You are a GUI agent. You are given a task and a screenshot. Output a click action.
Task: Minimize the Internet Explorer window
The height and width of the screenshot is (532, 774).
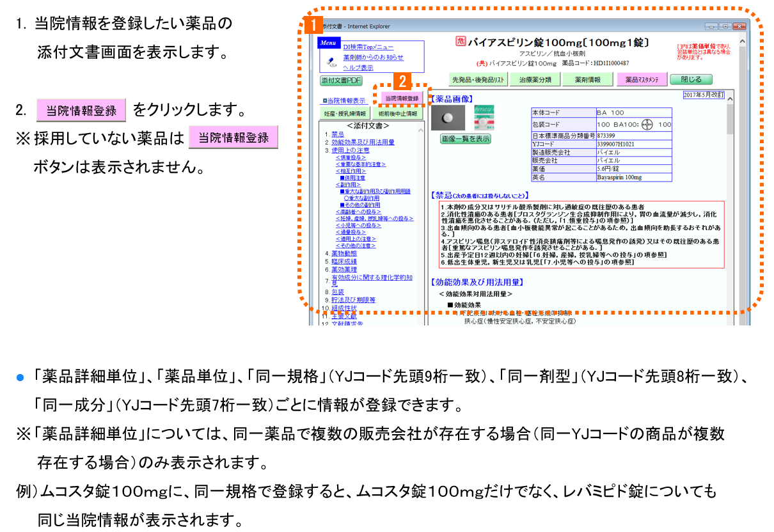(x=711, y=26)
